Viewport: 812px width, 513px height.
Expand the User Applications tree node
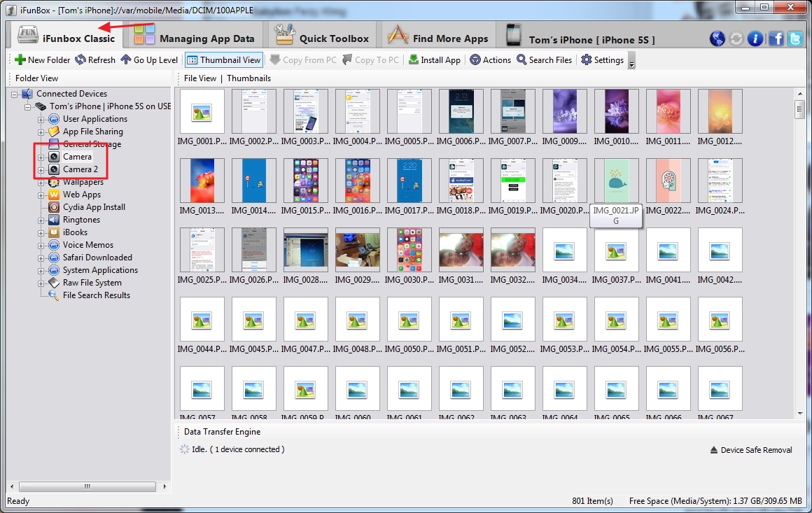(x=41, y=119)
